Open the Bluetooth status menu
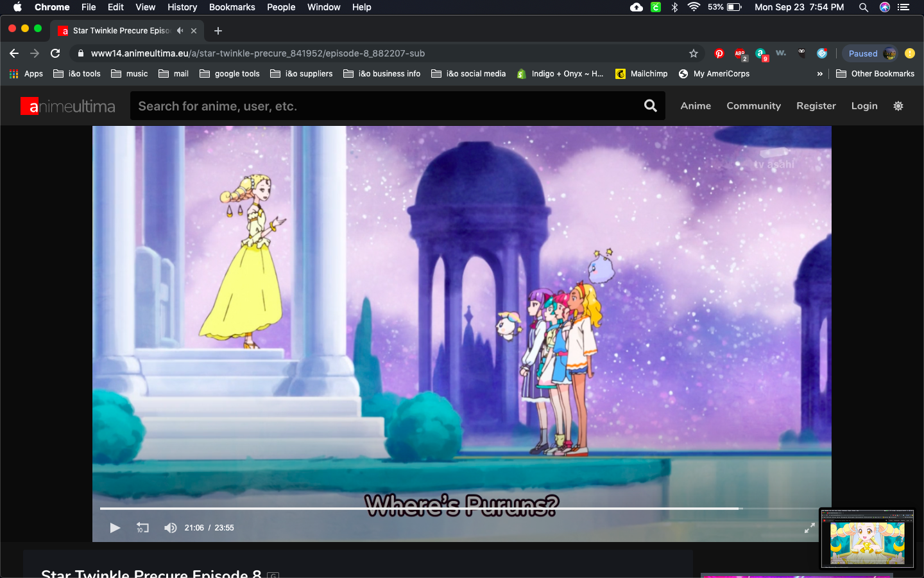Image resolution: width=924 pixels, height=578 pixels. click(674, 7)
